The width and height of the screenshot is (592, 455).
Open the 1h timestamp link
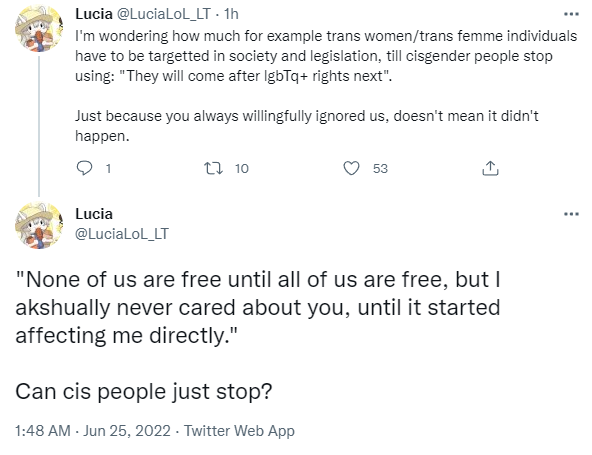[x=231, y=14]
